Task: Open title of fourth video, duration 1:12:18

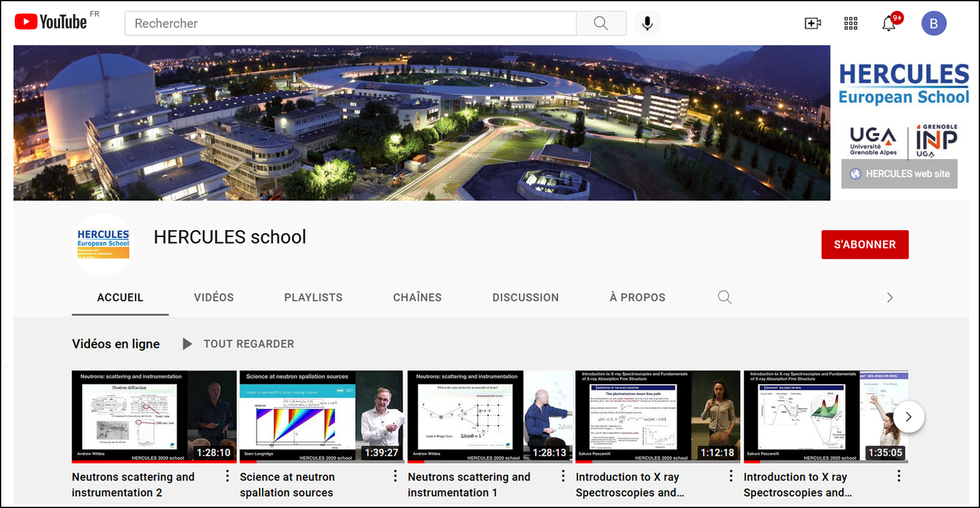Action: click(x=630, y=485)
